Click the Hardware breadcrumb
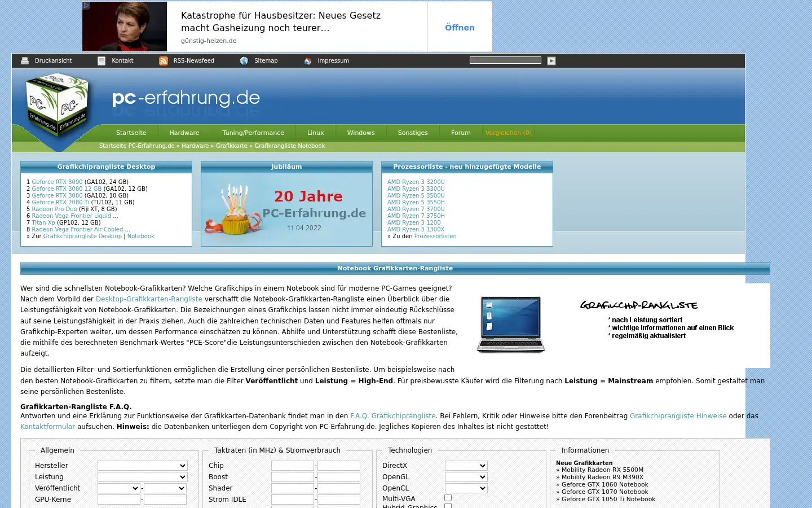 point(195,146)
